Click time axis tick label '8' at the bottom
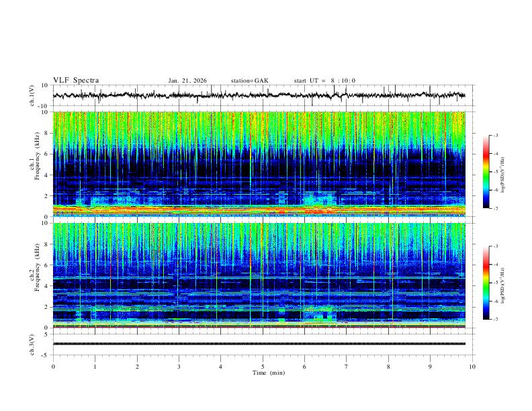 click(388, 367)
